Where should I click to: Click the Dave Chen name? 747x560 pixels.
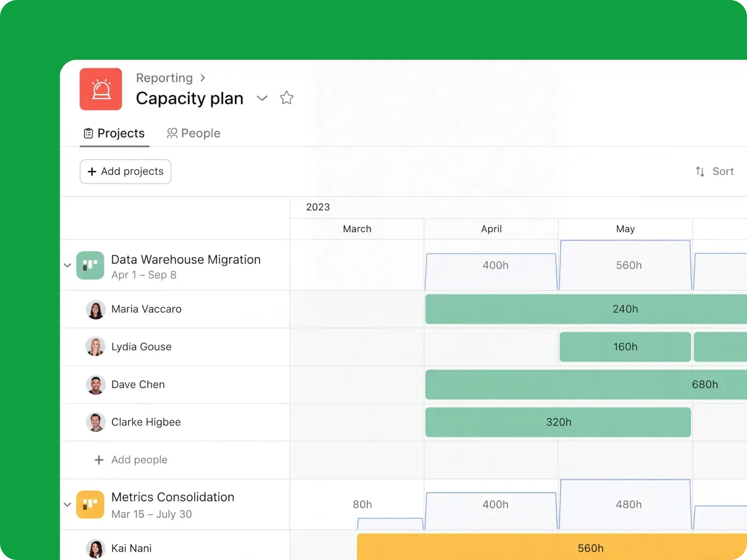(x=138, y=385)
